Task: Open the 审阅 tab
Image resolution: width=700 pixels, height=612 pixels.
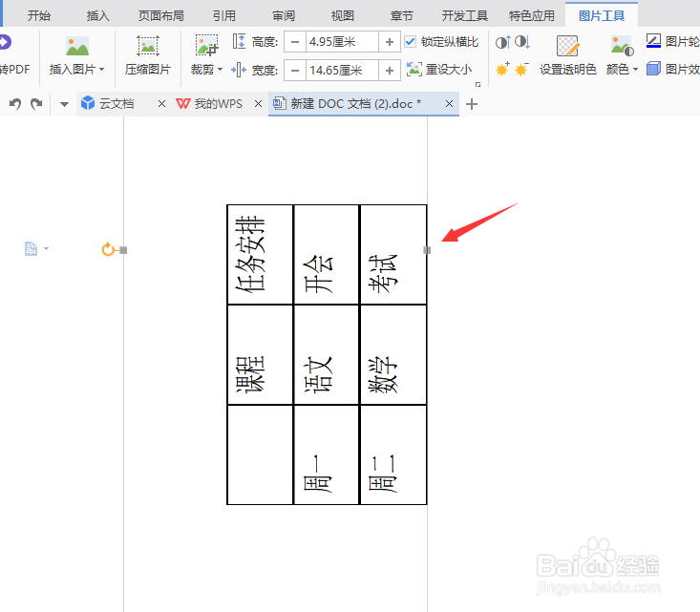Action: 284,16
